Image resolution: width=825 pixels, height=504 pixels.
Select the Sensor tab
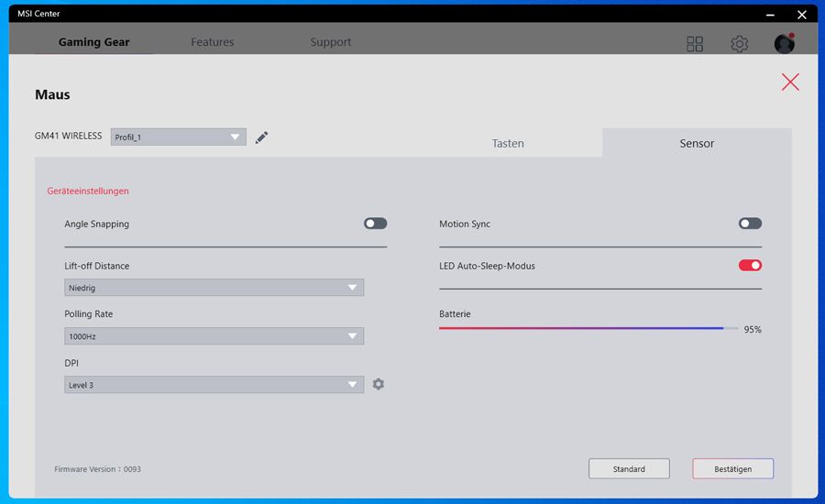click(697, 143)
